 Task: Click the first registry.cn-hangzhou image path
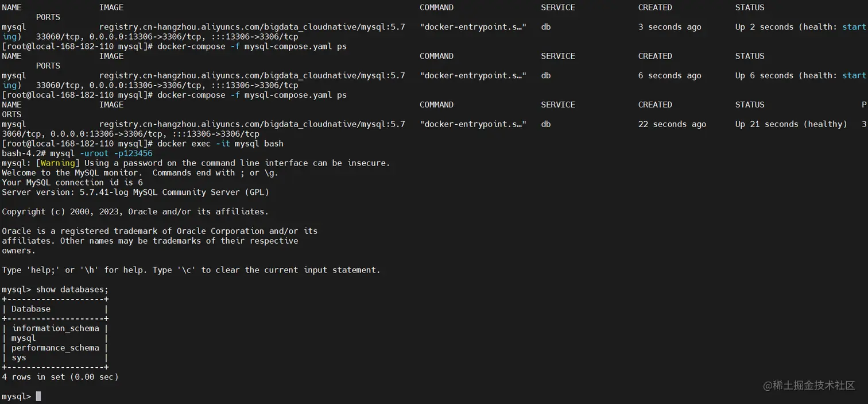[x=252, y=27]
